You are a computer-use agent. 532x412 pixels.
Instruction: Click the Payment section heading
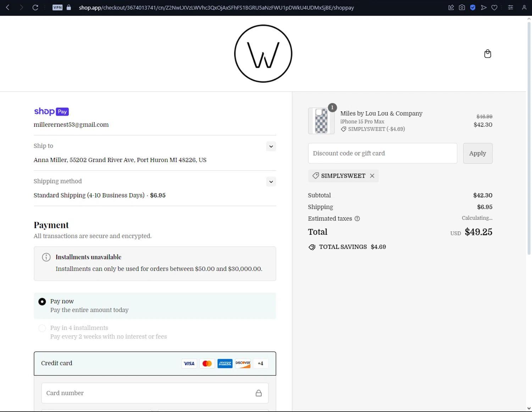coord(51,225)
